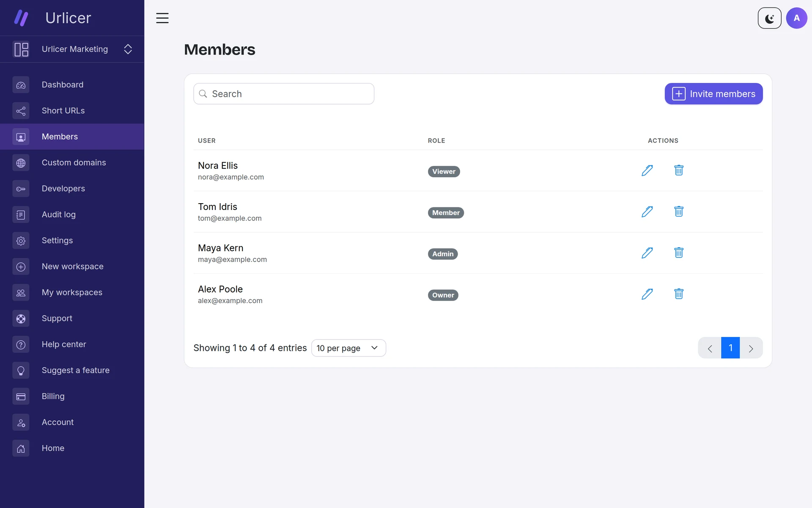Open Settings from sidebar

coord(72,240)
